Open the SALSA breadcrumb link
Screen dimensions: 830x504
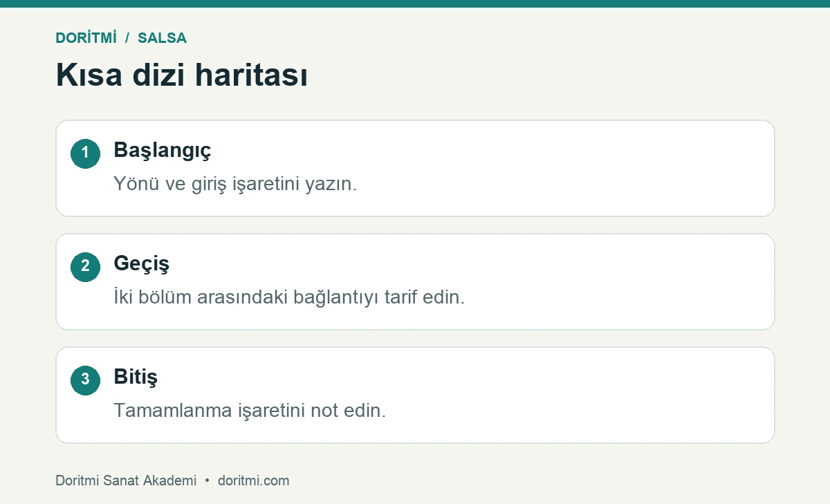pos(162,38)
